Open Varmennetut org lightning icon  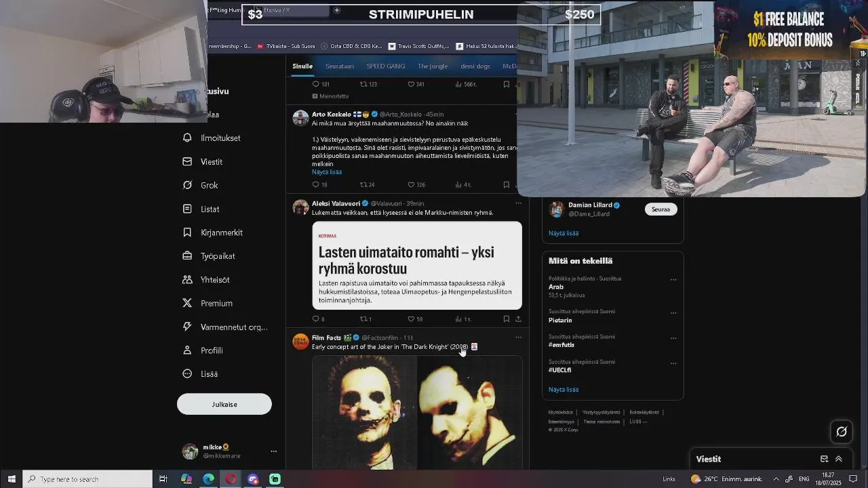point(187,327)
